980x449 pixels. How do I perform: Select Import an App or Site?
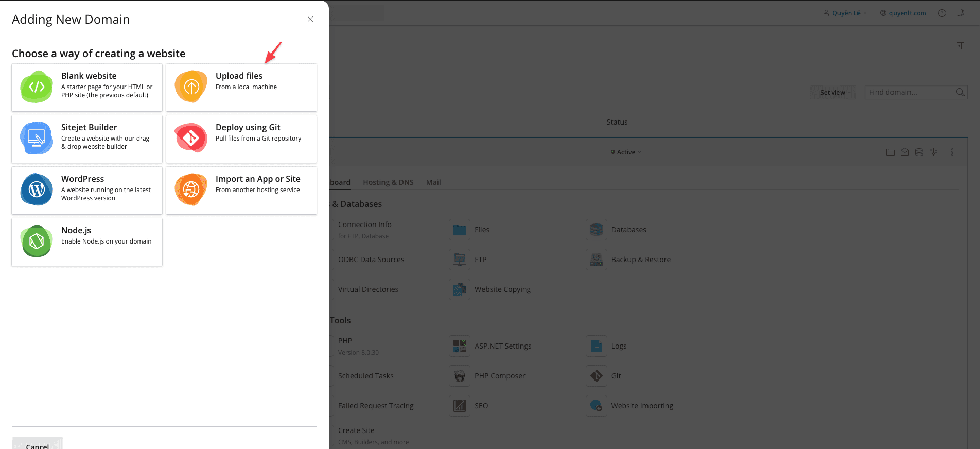[241, 191]
